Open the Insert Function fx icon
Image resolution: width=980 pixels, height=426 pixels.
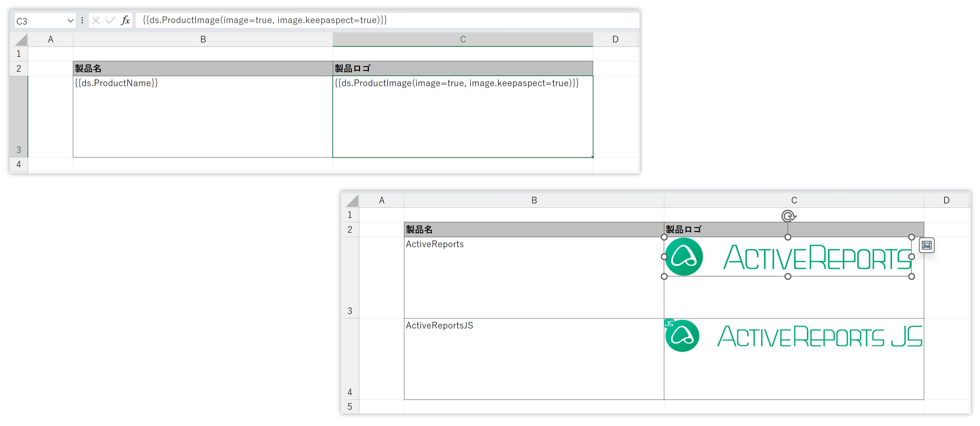pyautogui.click(x=126, y=20)
